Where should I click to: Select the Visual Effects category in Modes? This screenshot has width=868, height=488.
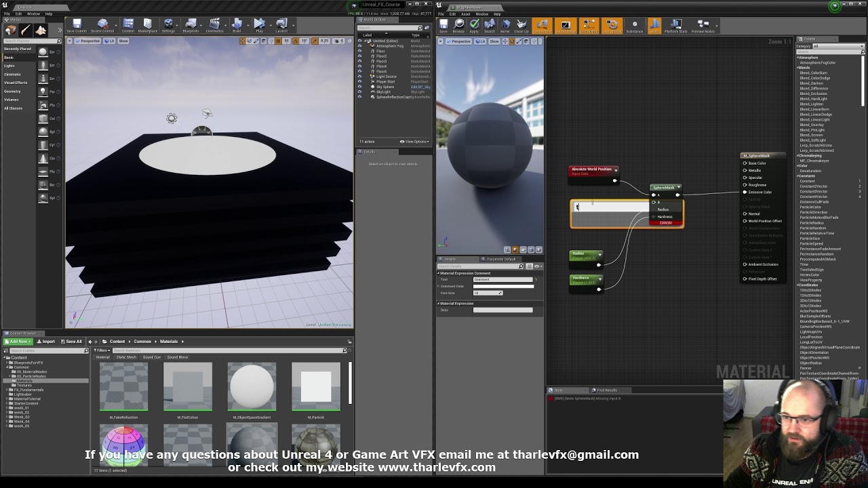pyautogui.click(x=16, y=83)
